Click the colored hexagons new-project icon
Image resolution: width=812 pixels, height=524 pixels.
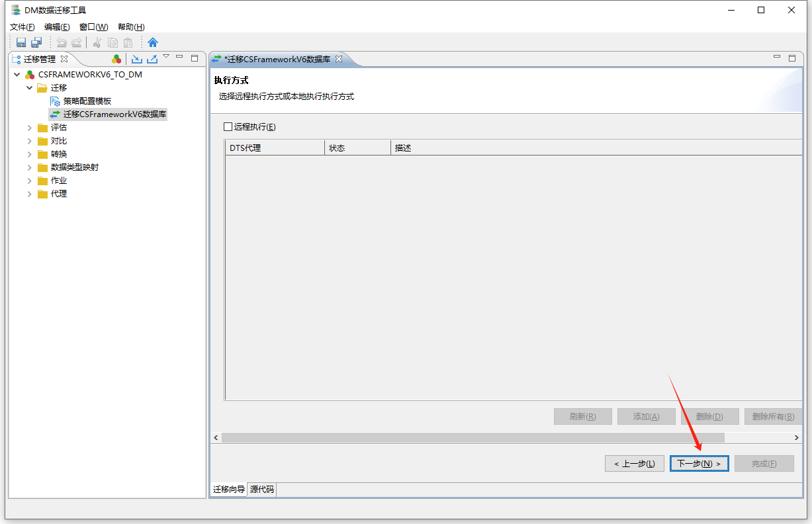(x=117, y=59)
